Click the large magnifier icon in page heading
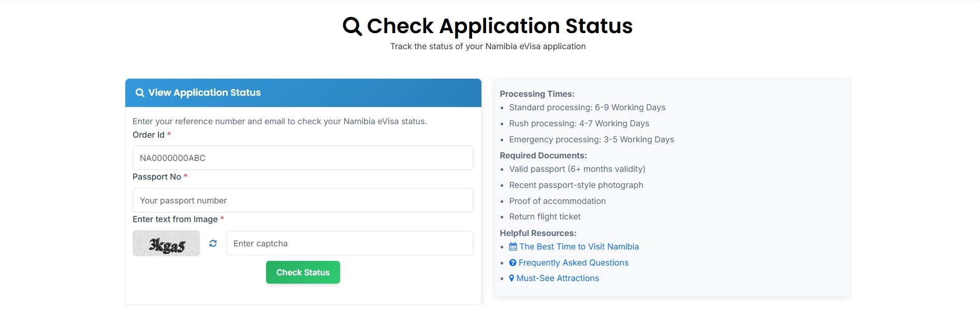 tap(352, 26)
